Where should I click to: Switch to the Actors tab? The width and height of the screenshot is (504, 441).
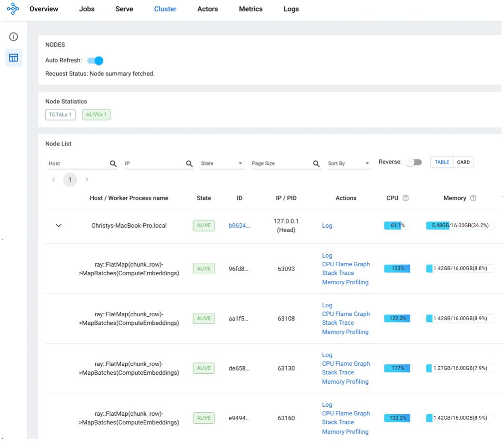tap(207, 9)
